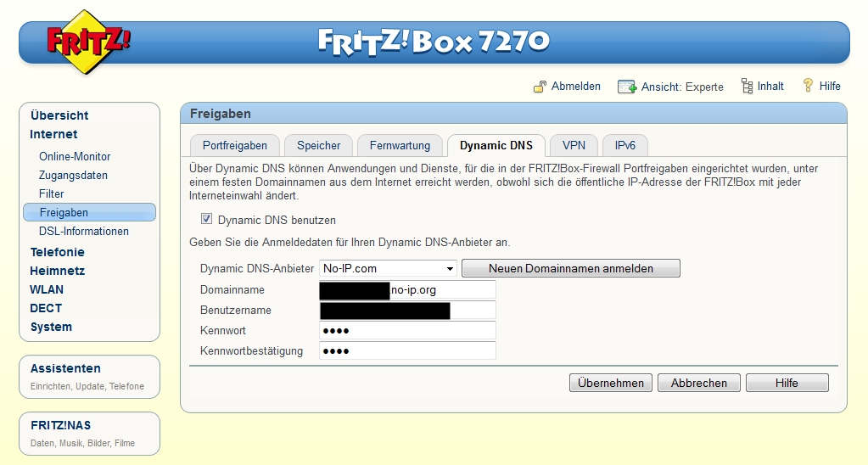Image resolution: width=868 pixels, height=465 pixels.
Task: Click the FRITZ!Box 7270 header title
Action: 434,42
